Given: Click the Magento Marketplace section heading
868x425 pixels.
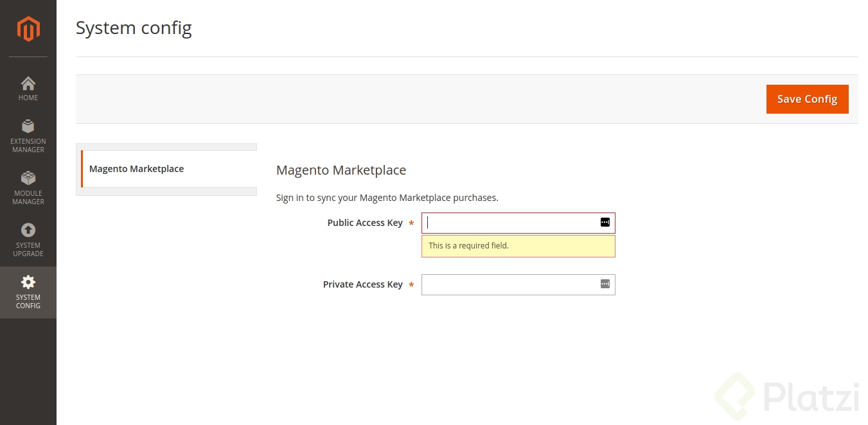Looking at the screenshot, I should coord(341,170).
